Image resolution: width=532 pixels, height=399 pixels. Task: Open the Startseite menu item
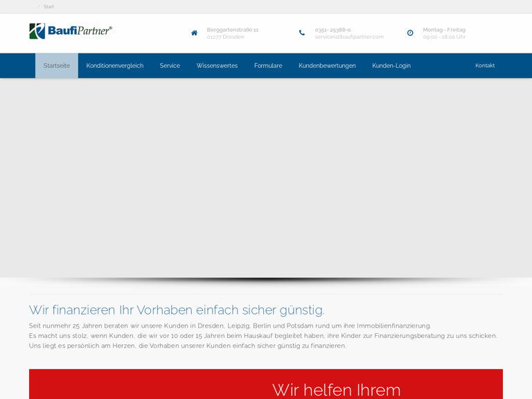coord(57,66)
